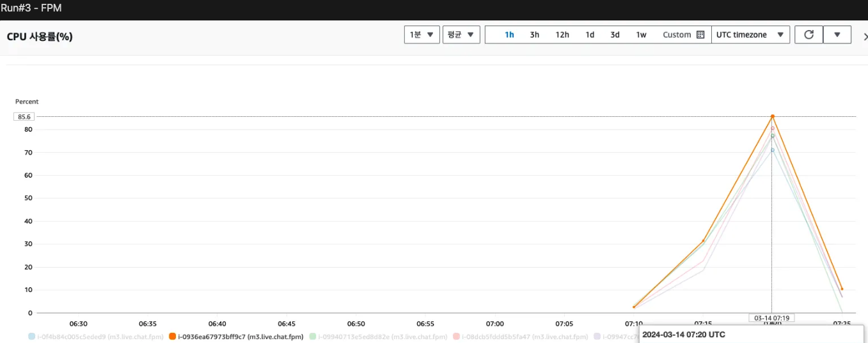
Task: Expand the 1분 period dropdown
Action: 421,35
